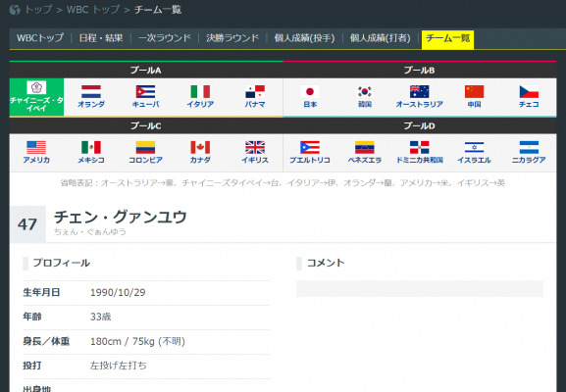The image size is (566, 392).
Task: Select the Australia flag (オーストラリア)
Action: point(420,91)
